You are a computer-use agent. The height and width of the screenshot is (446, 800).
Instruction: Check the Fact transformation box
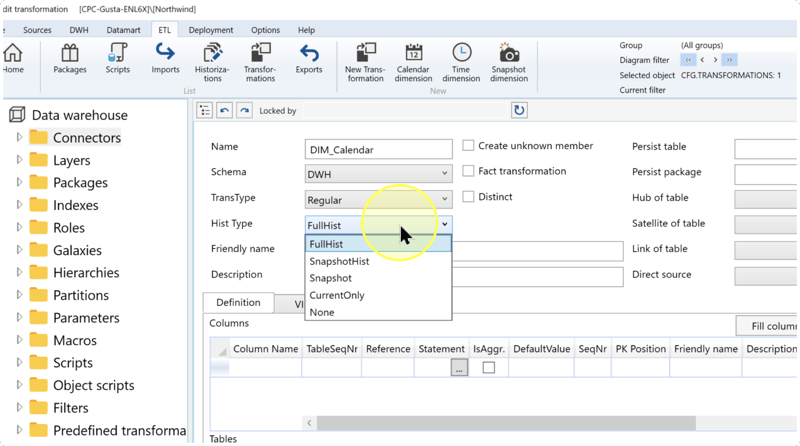pos(468,171)
